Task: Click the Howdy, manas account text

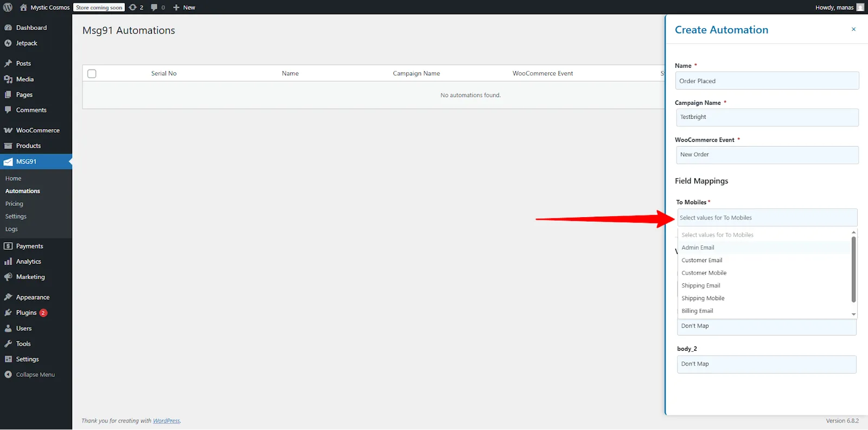Action: (x=834, y=8)
